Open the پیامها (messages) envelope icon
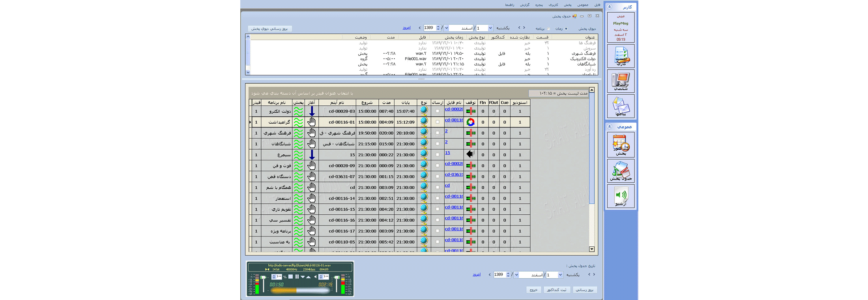Image resolution: width=868 pixels, height=300 pixels. [621, 106]
